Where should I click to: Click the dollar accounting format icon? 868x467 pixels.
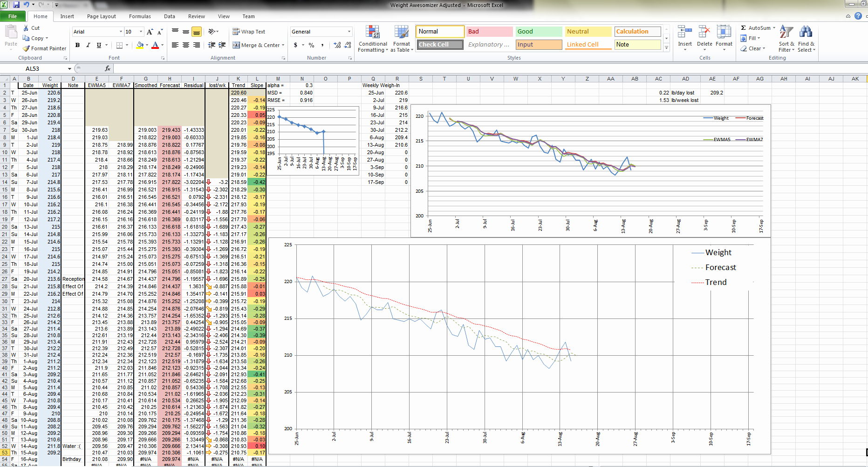295,45
